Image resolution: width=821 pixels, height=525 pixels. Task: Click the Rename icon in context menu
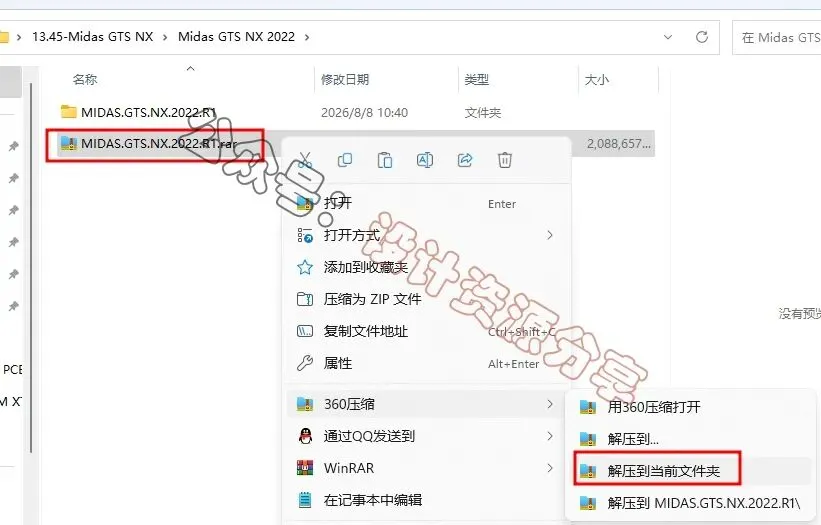pos(425,160)
